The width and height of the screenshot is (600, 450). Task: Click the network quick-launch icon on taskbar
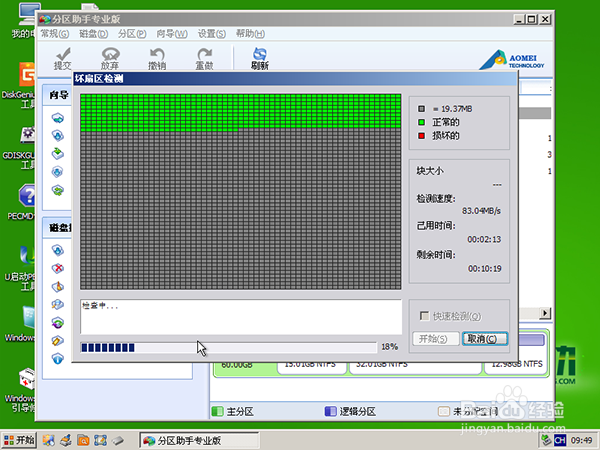[x=49, y=440]
